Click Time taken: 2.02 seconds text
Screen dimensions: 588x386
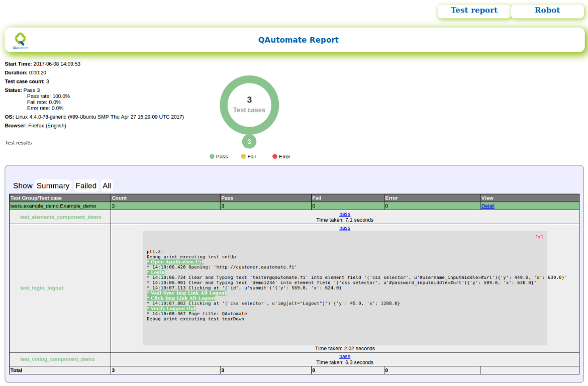point(345,349)
